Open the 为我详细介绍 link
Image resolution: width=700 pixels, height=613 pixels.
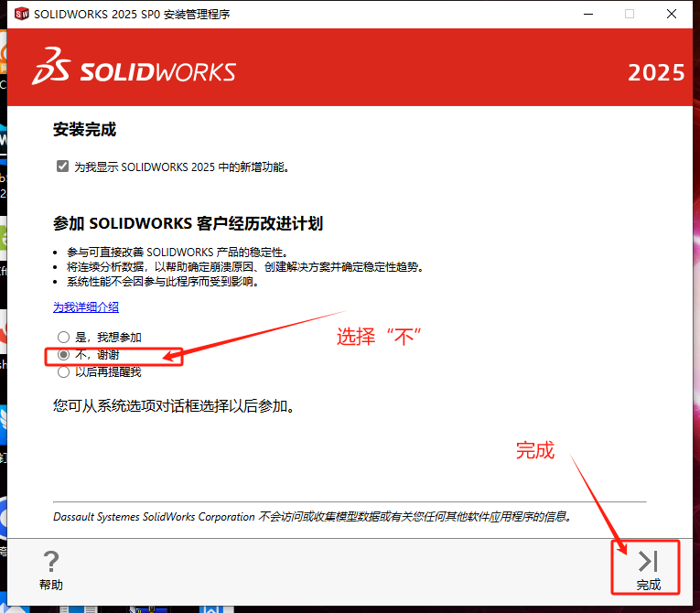[x=86, y=307]
